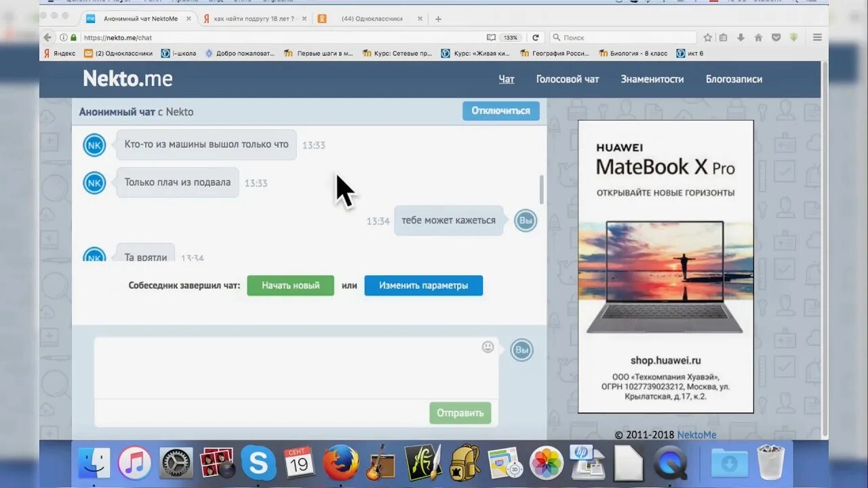868x488 pixels.
Task: Open the Firefox hamburger menu
Action: (817, 37)
